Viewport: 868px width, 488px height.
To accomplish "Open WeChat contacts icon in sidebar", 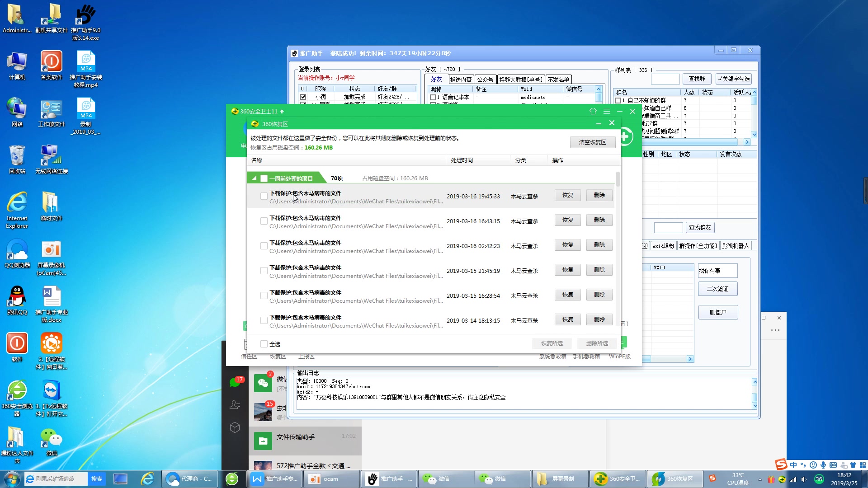I will tap(235, 405).
